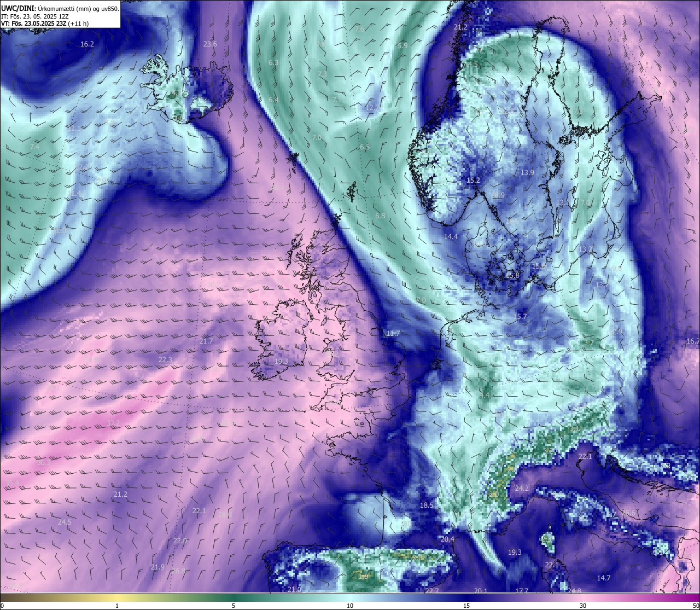
Task: Click the 21.9 value on the map
Action: (157, 567)
